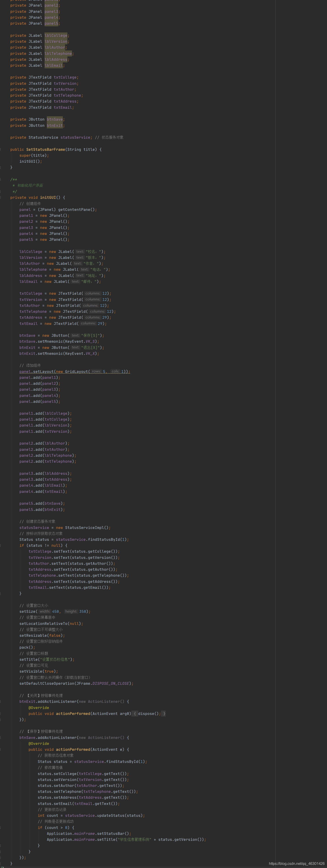Screen dimensions: 327x868
Task: Click the "btnSave.setMnemonic(KeyEvent.VK_S);" line
Action: (x=59, y=341)
